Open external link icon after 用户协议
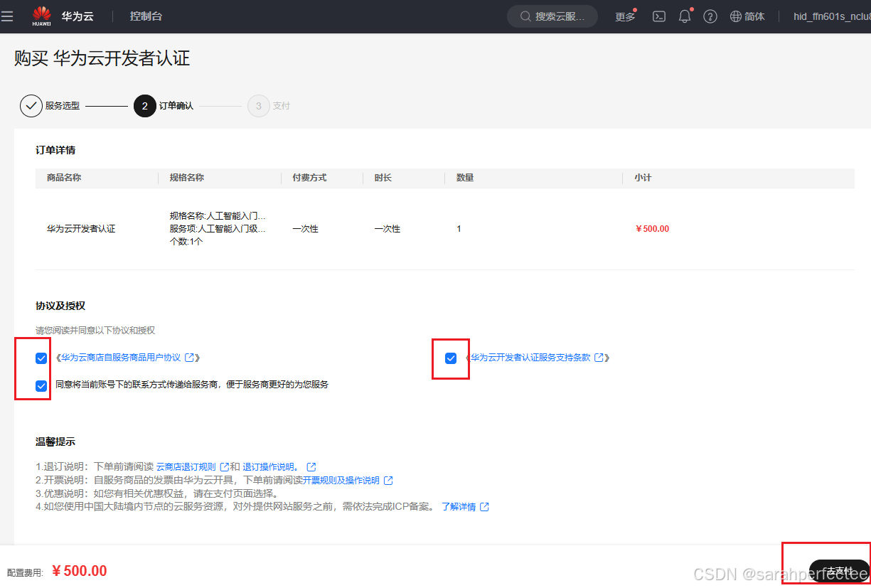871x588 pixels. [190, 358]
